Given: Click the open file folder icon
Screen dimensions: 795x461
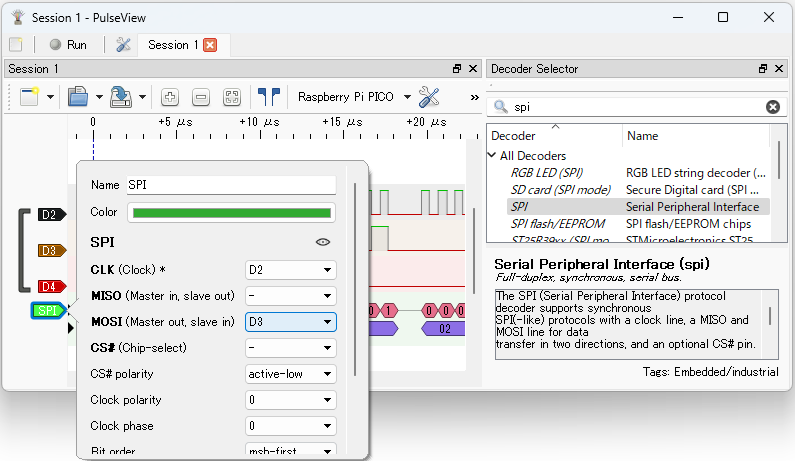Looking at the screenshot, I should coord(78,96).
